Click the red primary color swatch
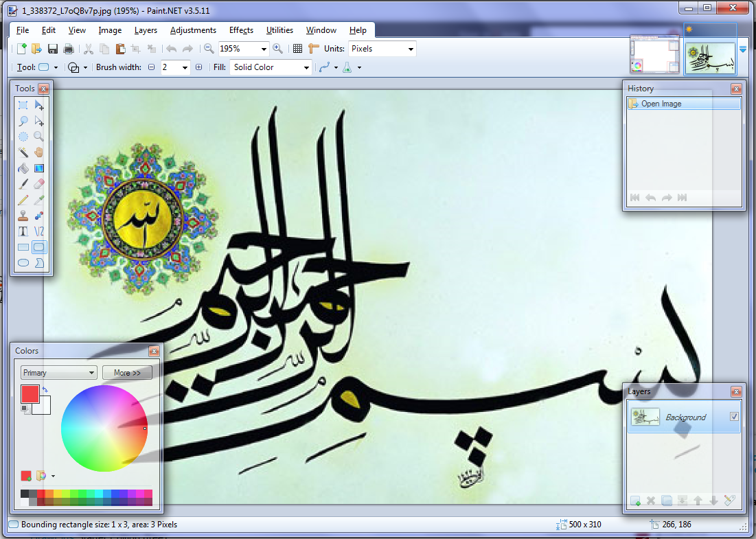The height and width of the screenshot is (539, 756). click(30, 394)
